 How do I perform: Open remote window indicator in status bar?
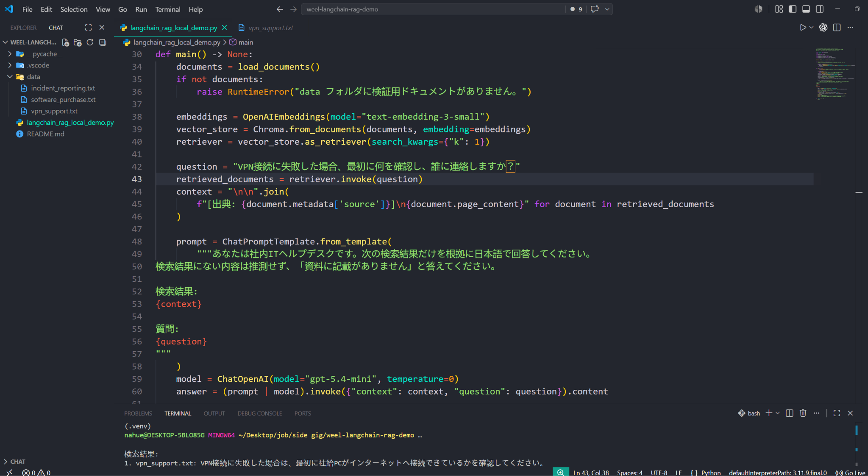(x=9, y=472)
